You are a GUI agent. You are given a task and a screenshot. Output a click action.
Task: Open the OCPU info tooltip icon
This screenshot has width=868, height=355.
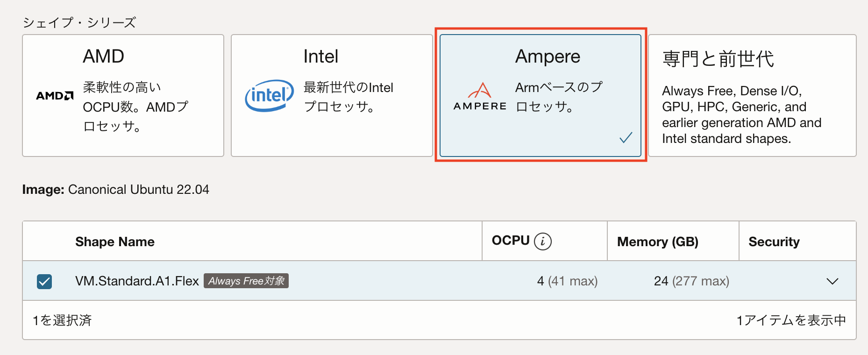[543, 241]
